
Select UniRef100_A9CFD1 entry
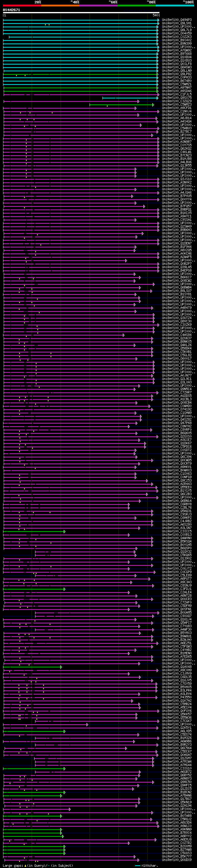tap(177, 108)
